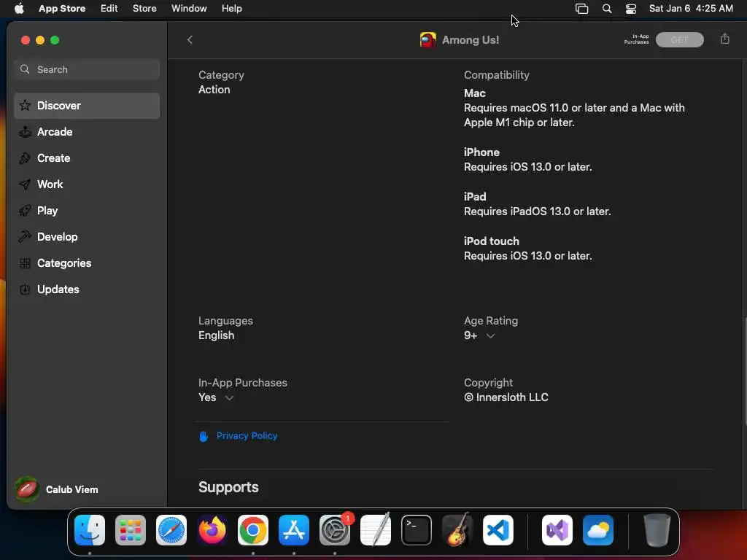The height and width of the screenshot is (560, 747).
Task: Click the English language value
Action: pyautogui.click(x=216, y=335)
